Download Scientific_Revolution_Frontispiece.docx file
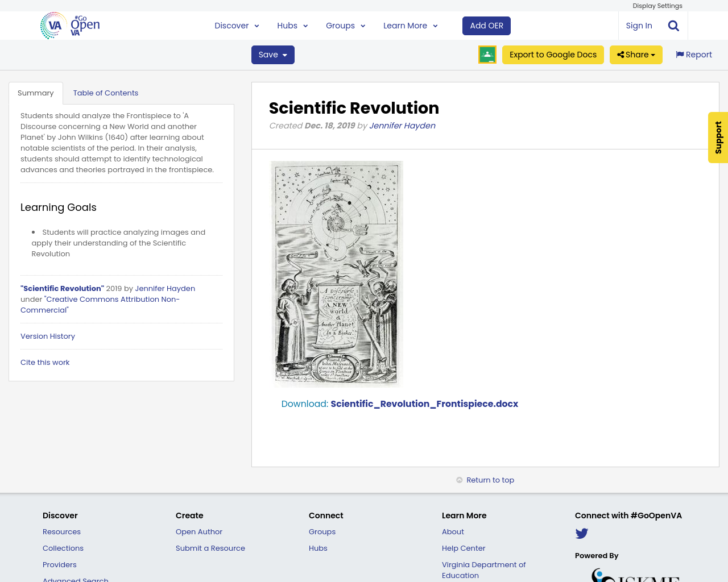The width and height of the screenshot is (728, 582). pyautogui.click(x=424, y=404)
